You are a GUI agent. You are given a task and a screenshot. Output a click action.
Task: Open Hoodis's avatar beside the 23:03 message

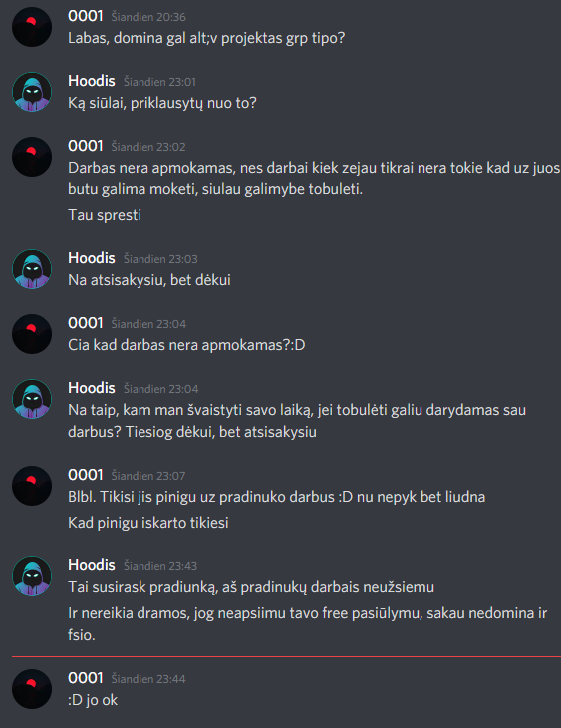coord(32,269)
